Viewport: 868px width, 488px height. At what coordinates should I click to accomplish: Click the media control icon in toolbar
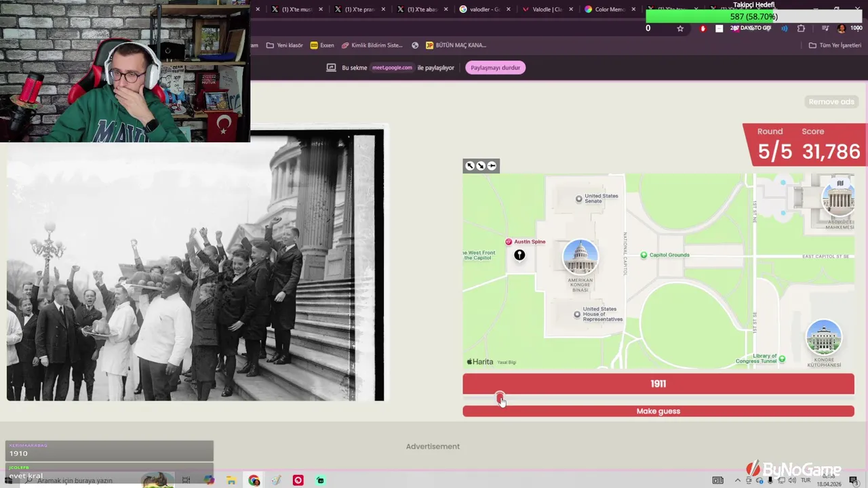point(825,28)
